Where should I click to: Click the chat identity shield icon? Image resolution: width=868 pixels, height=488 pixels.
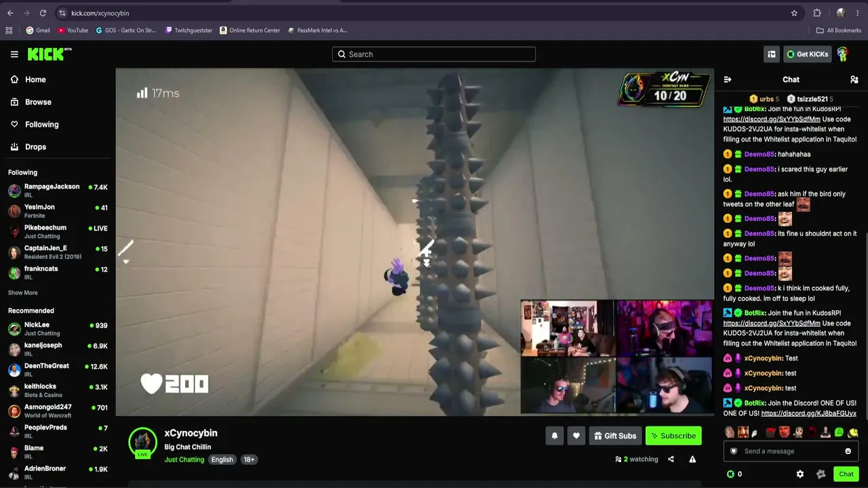[x=734, y=451]
